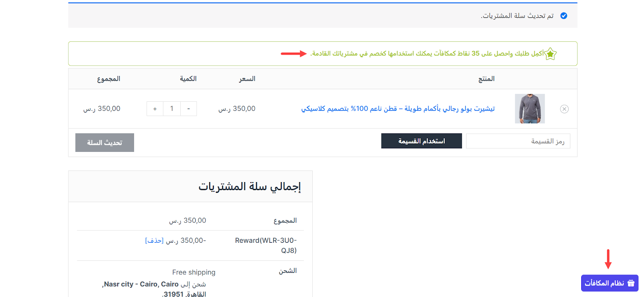Click the red arrow above rewards button

coord(608,259)
